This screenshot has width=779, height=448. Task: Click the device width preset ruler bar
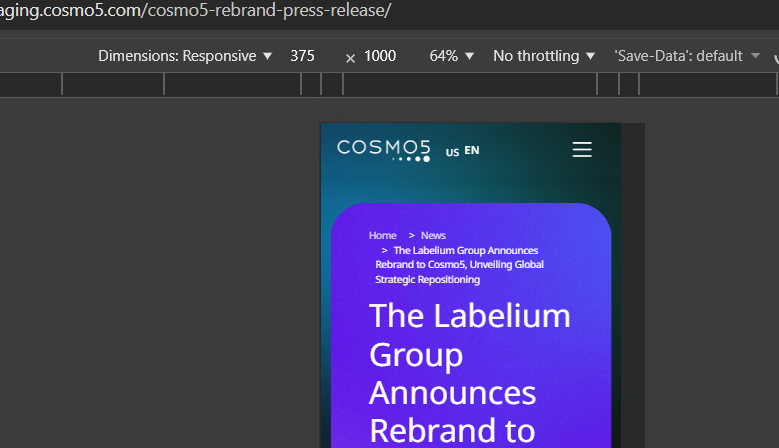(x=390, y=84)
